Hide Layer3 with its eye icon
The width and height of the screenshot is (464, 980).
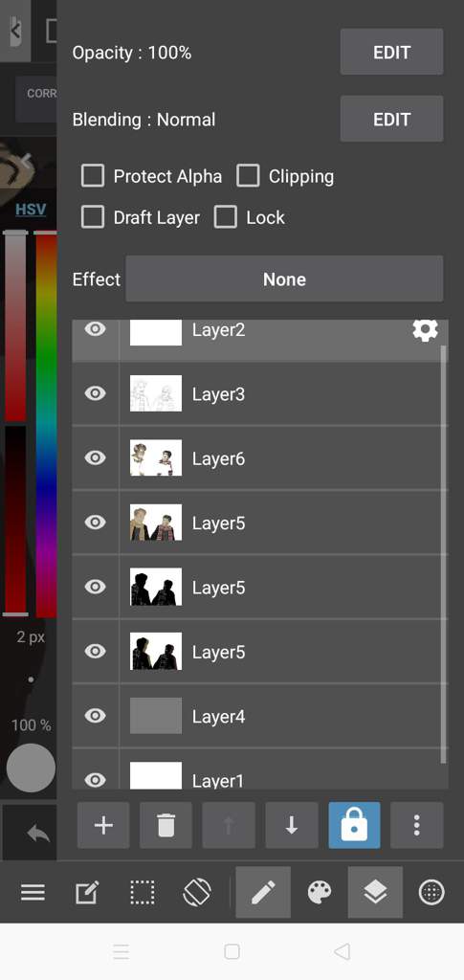coord(95,393)
